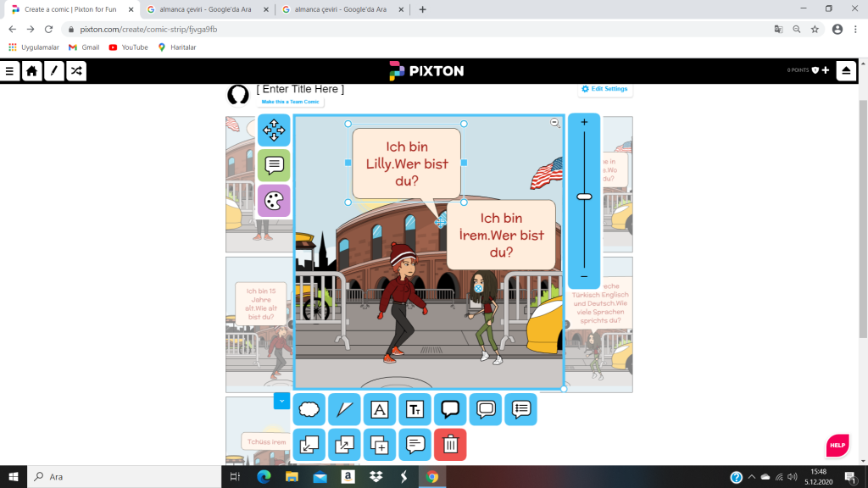Switch to second 'almanca çeviri' browser tab
The width and height of the screenshot is (868, 488).
(337, 9)
